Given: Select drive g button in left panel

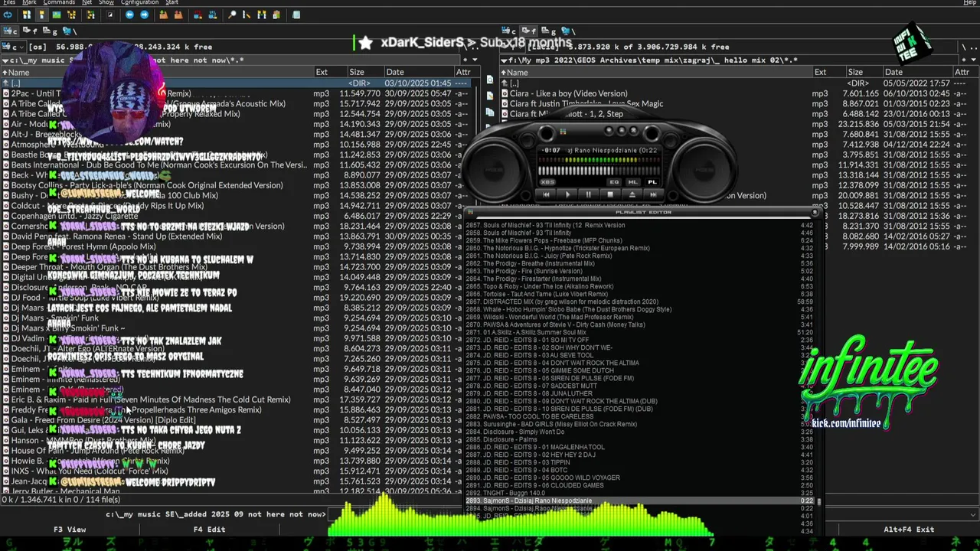Looking at the screenshot, I should (50, 31).
